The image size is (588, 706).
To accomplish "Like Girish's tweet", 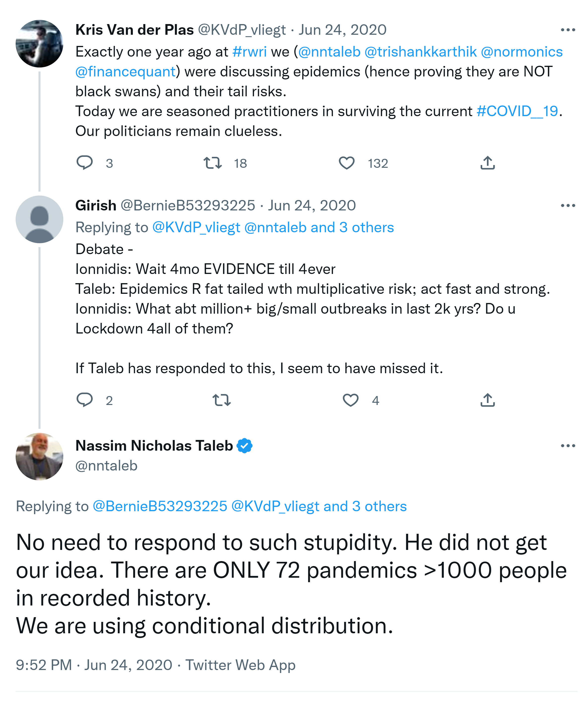I will 350,400.
